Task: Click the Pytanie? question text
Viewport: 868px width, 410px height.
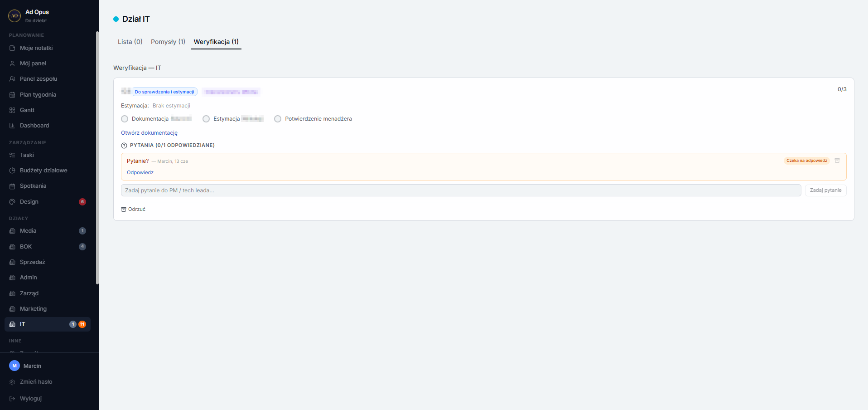Action: tap(138, 161)
